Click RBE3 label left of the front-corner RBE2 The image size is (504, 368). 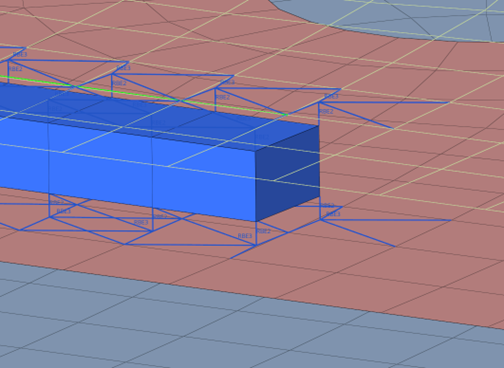pos(245,236)
